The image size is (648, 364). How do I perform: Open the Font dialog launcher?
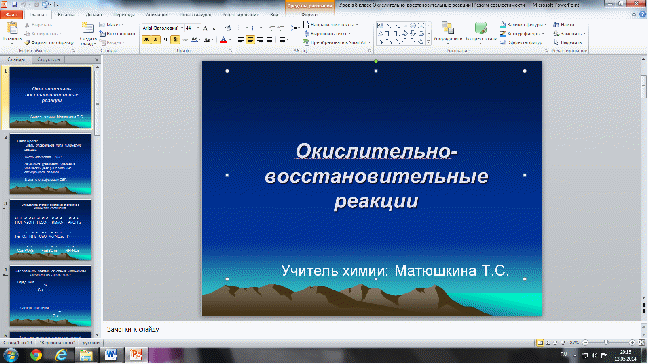click(x=230, y=51)
